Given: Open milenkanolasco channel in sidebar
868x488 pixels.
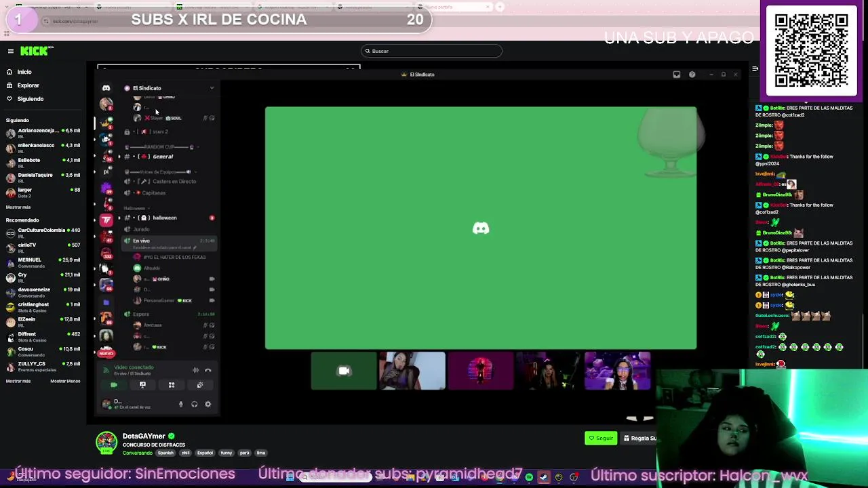Looking at the screenshot, I should pyautogui.click(x=43, y=148).
